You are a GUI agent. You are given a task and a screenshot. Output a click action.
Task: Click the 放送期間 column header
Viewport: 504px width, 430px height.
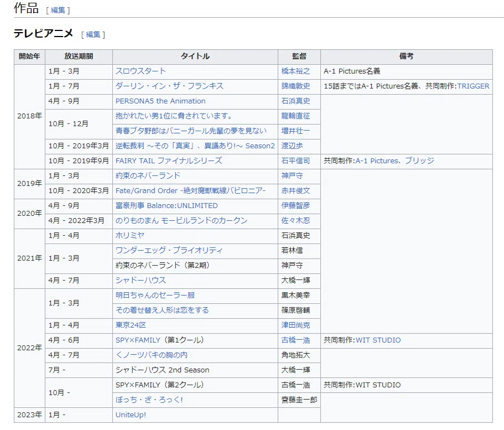79,56
